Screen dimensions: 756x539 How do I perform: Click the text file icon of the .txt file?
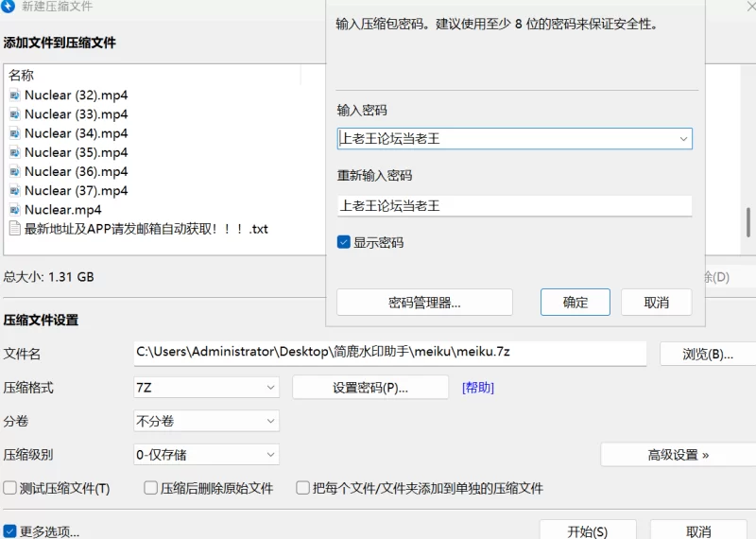[15, 228]
